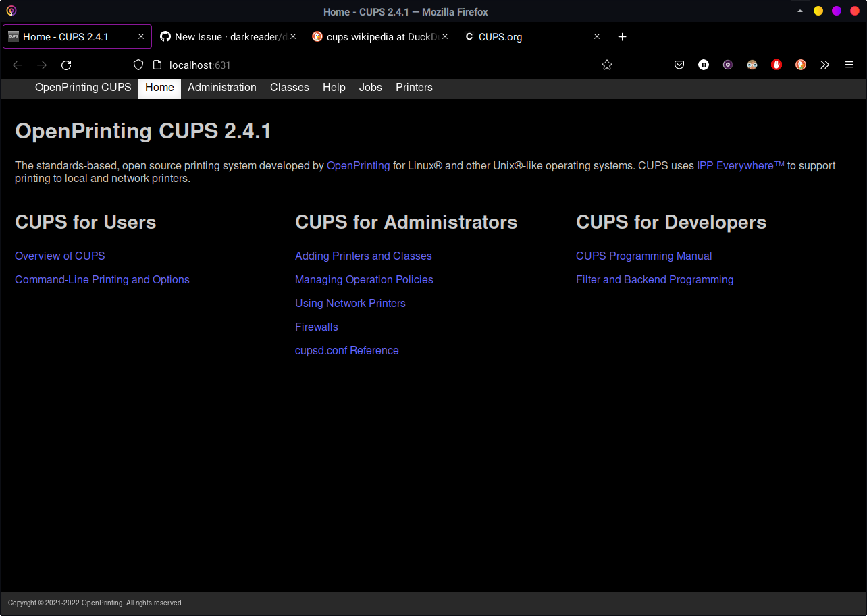Screen dimensions: 867x616
Task: Click the purple circular extension icon
Action: coord(728,65)
